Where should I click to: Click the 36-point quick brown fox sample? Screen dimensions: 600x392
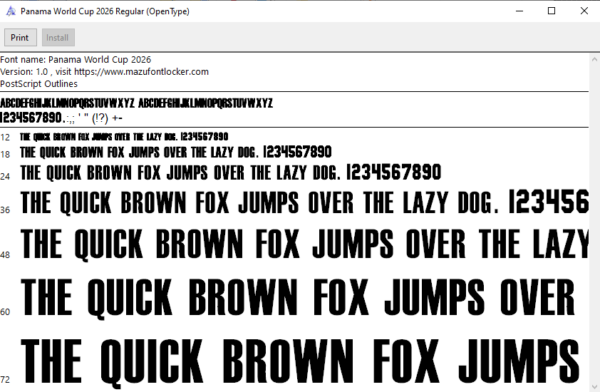pos(305,202)
